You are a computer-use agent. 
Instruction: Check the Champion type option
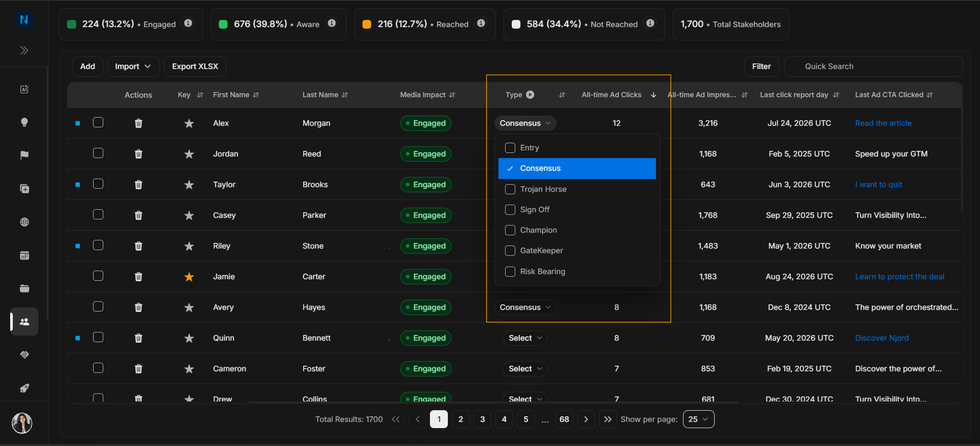click(510, 230)
